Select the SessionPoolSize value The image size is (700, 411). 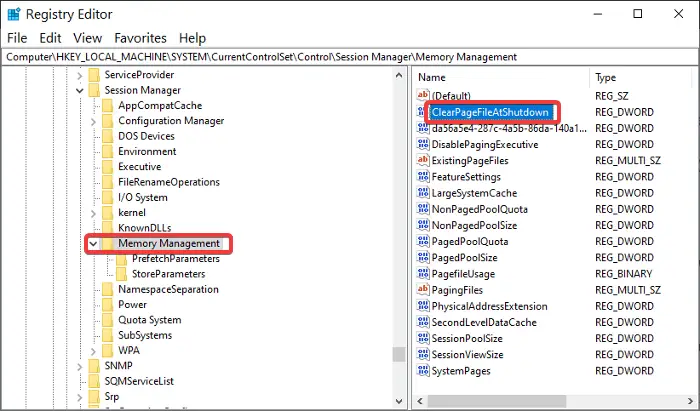(467, 338)
